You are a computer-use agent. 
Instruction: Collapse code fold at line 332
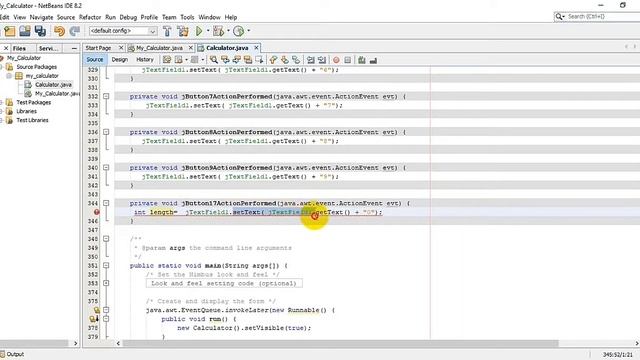tap(106, 97)
